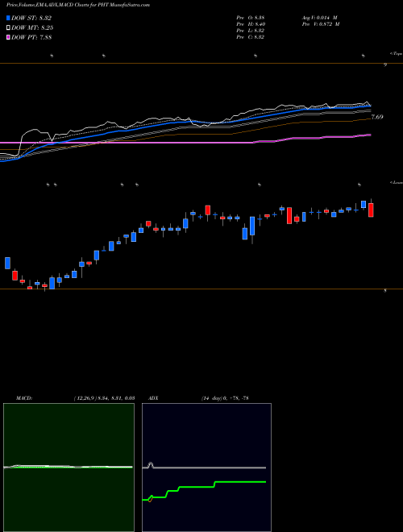Click the ADX panel label
This screenshot has height=532, width=403.
tap(153, 398)
